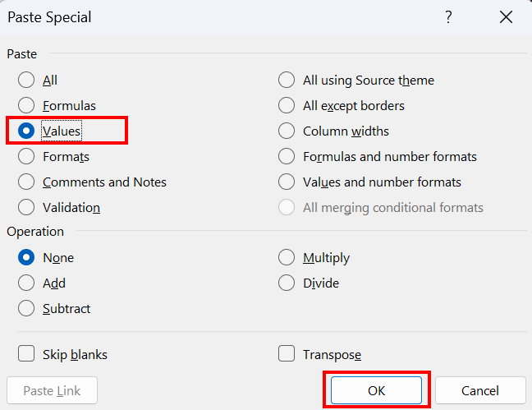Viewport: 532px width, 410px height.
Task: Select the Column widths option
Action: pos(287,131)
